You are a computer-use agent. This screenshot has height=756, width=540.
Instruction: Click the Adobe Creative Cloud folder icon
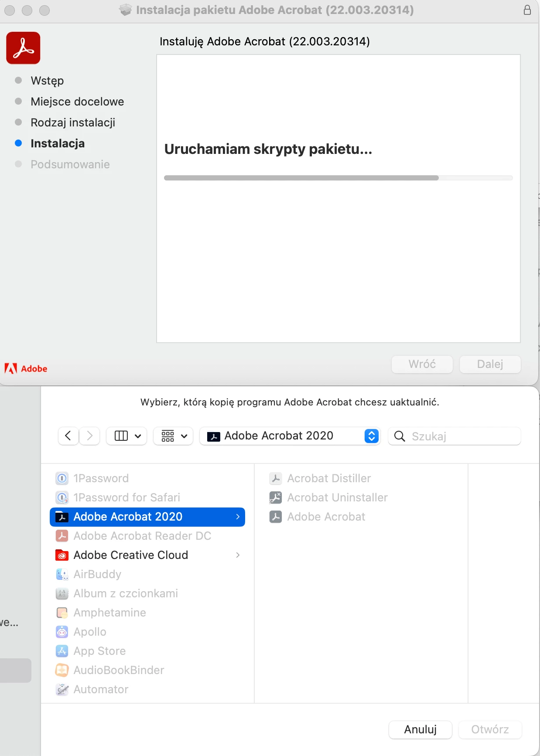(62, 555)
